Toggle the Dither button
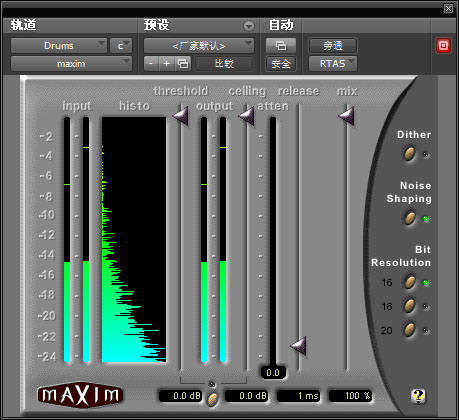The image size is (459, 420). [x=410, y=154]
